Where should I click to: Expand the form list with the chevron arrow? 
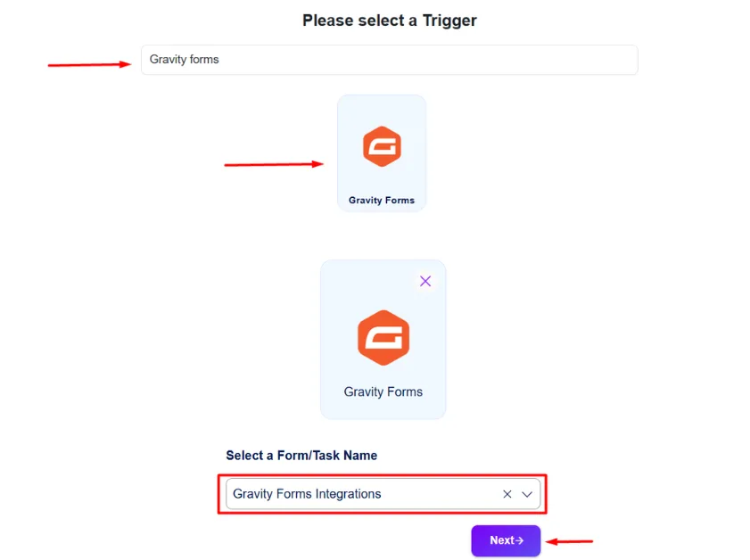click(527, 494)
